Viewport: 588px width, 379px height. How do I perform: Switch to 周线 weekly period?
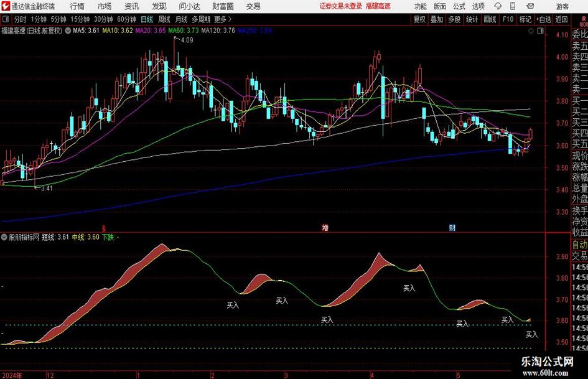coord(164,19)
